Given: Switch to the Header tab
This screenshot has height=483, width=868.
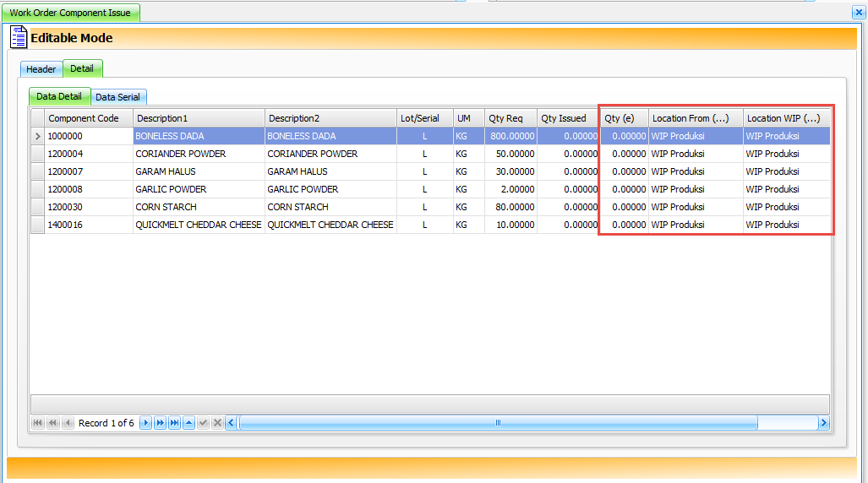Looking at the screenshot, I should point(41,69).
